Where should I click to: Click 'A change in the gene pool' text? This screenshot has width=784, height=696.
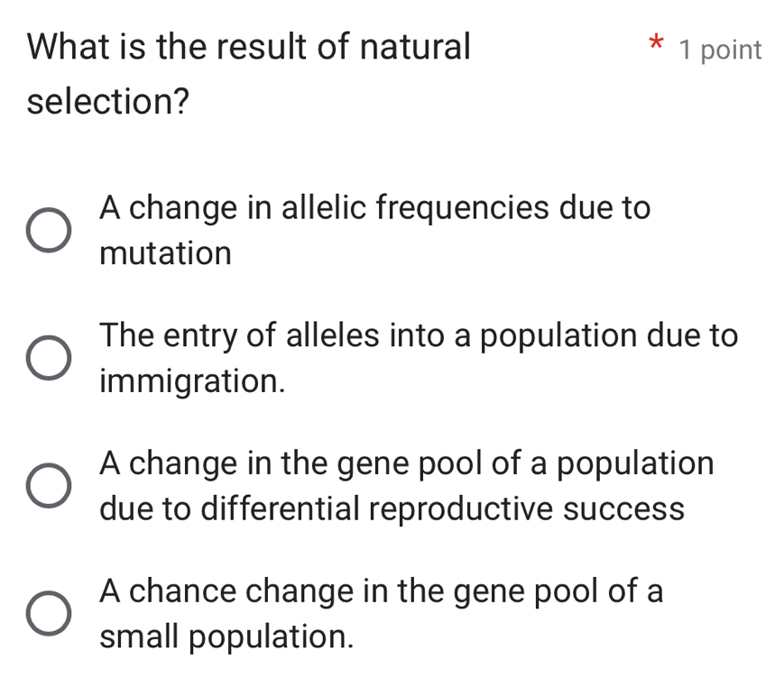tap(407, 464)
